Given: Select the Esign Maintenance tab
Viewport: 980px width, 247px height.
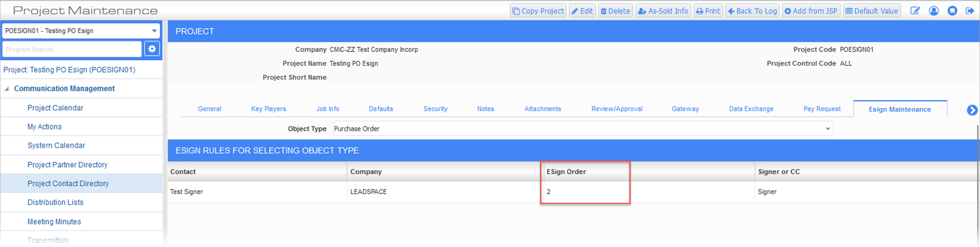Looking at the screenshot, I should (x=900, y=109).
